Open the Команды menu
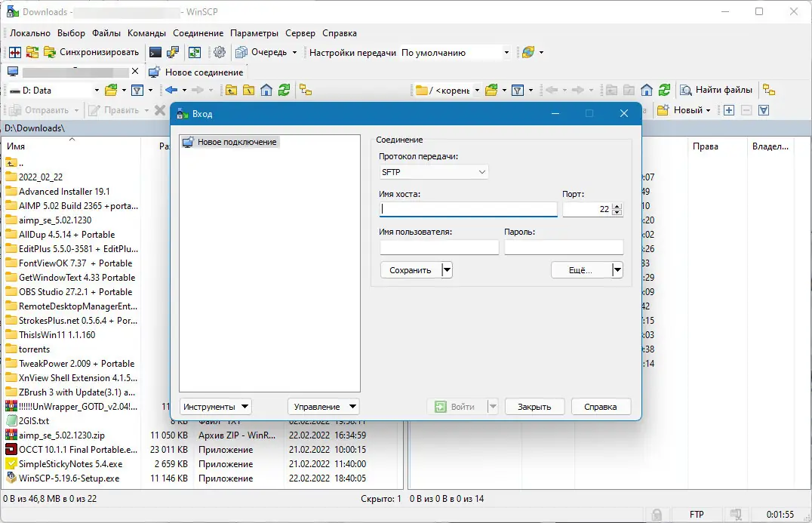This screenshot has width=812, height=523. [x=146, y=33]
